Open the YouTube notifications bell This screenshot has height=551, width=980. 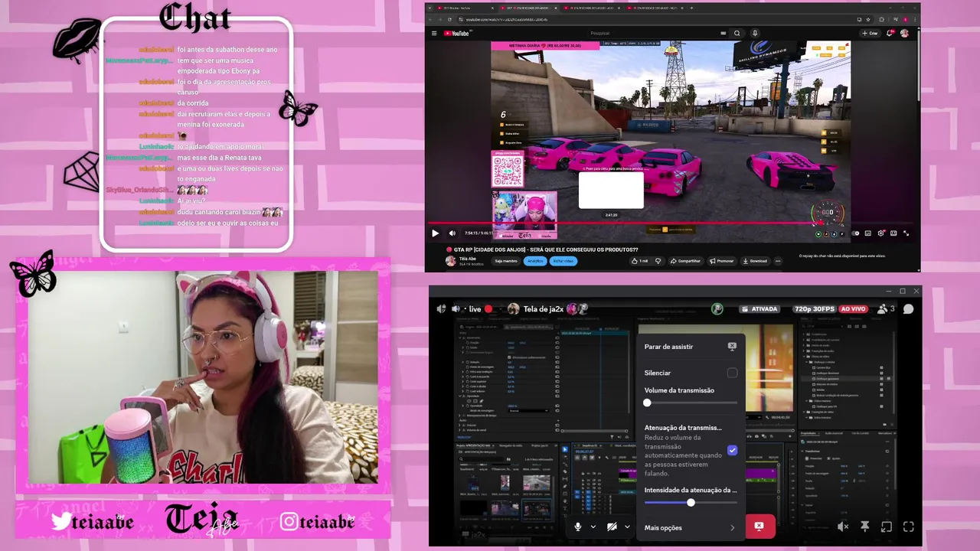coord(890,33)
